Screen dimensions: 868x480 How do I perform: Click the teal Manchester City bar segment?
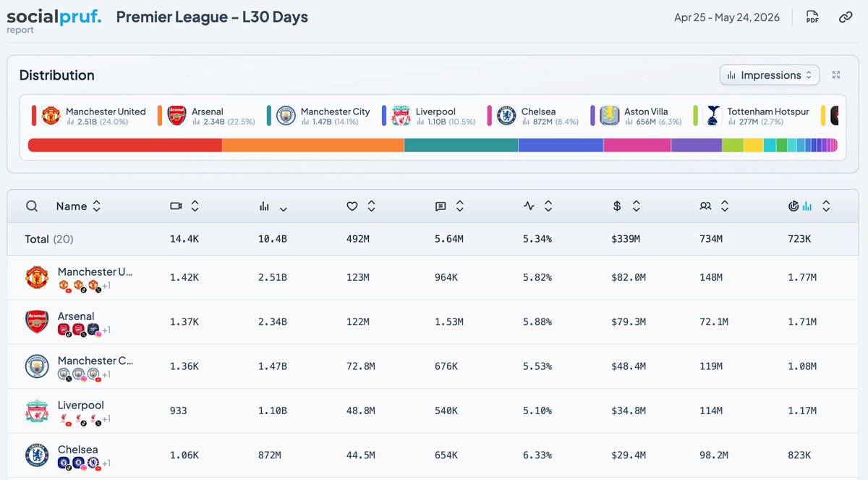(461, 146)
